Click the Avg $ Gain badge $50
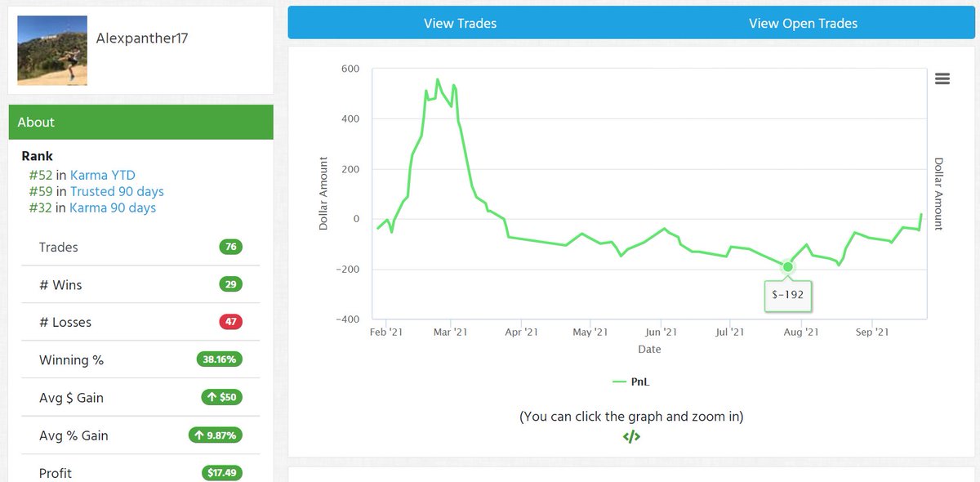 pyautogui.click(x=222, y=397)
